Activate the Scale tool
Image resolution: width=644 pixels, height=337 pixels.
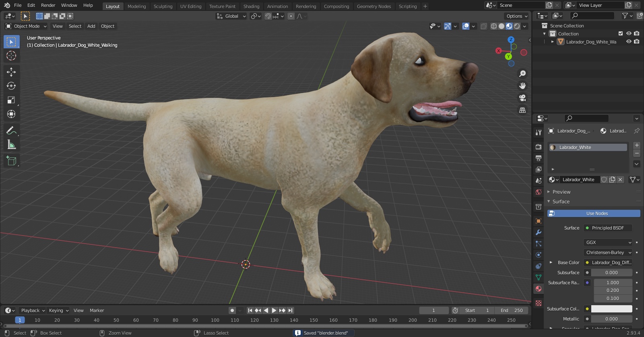(11, 100)
